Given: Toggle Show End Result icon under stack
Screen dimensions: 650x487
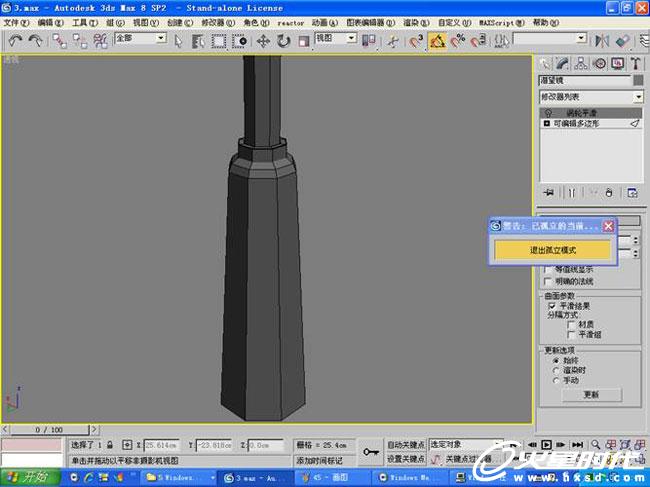Looking at the screenshot, I should pyautogui.click(x=572, y=193).
